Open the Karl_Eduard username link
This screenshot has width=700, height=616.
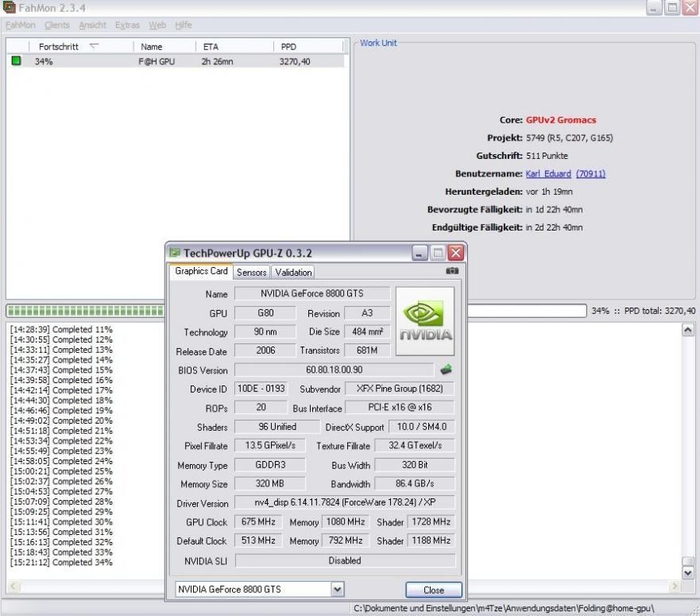pos(548,174)
